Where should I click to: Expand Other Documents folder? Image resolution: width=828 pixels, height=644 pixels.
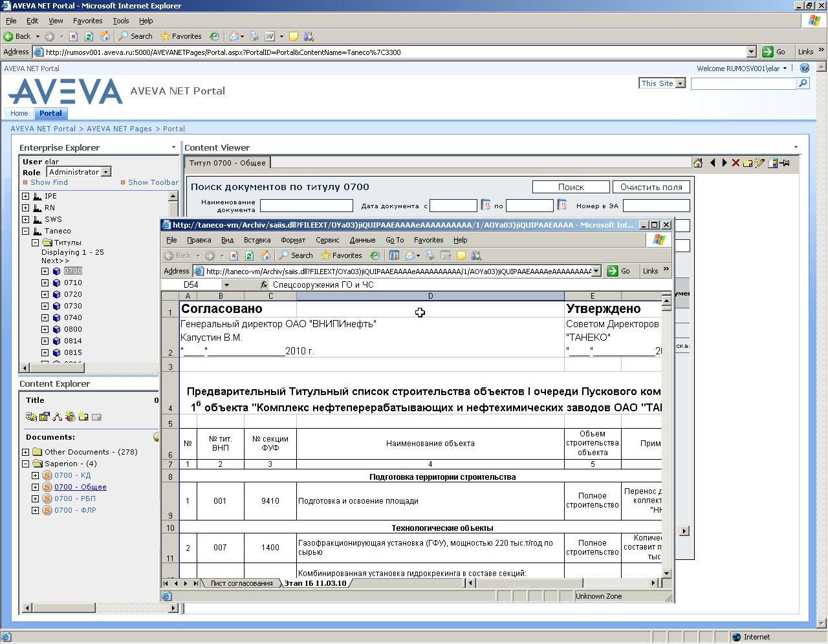tap(26, 452)
